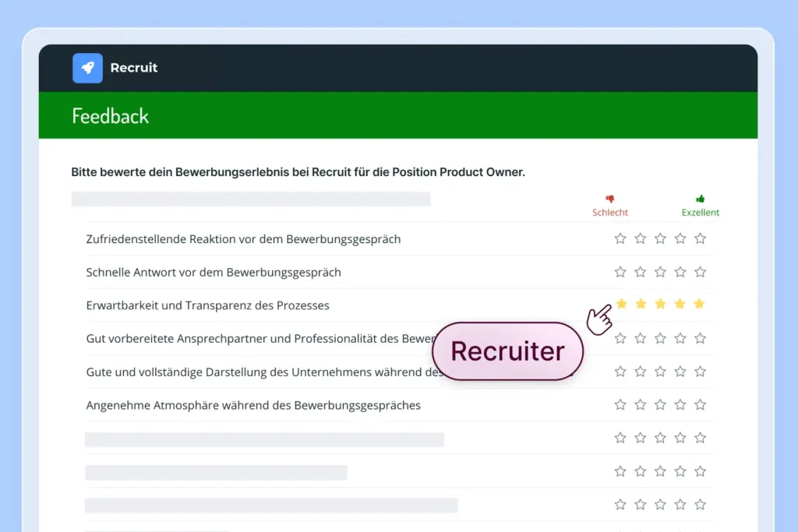Viewport: 798px width, 532px height.
Task: Select the green Feedback section header
Action: [x=110, y=115]
